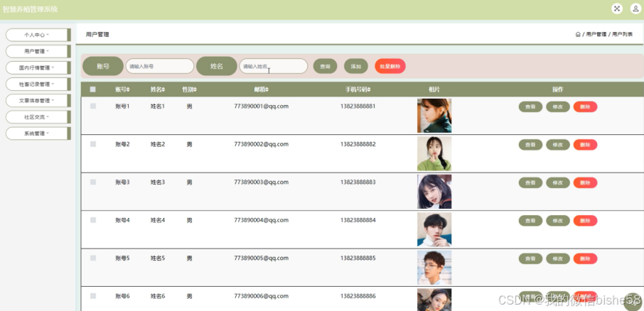Open the photo thumbnail of 账号5
The width and height of the screenshot is (644, 311).
point(434,268)
